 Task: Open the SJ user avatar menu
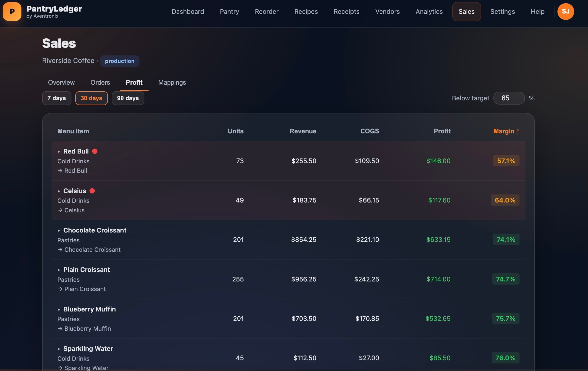pos(566,12)
